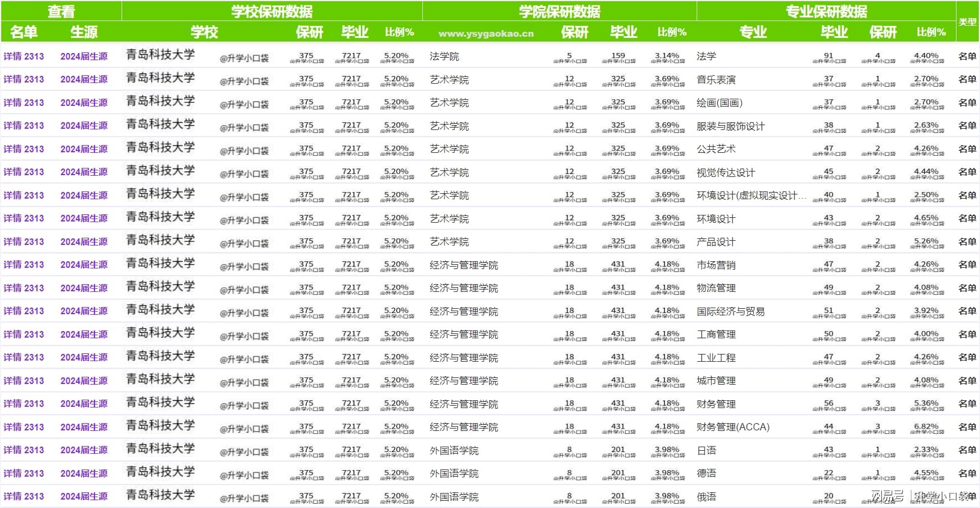Click 7217 graduates value in 工商管理 row
Viewport: 980px width, 508px height.
351,333
